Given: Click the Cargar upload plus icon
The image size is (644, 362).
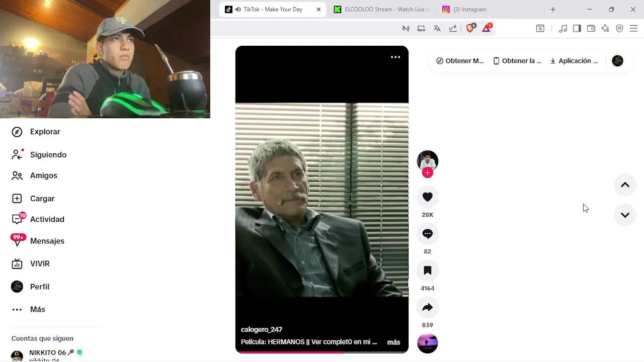Looking at the screenshot, I should (17, 199).
